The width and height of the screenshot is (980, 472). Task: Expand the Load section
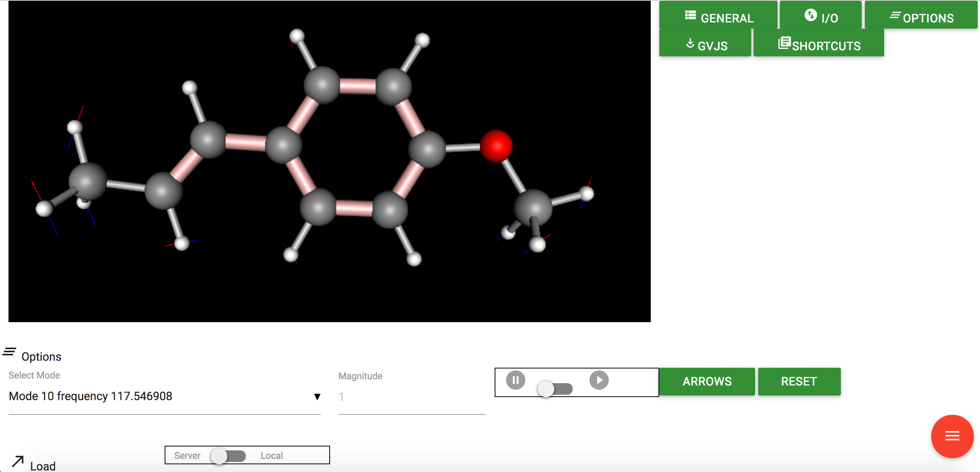[x=43, y=466]
